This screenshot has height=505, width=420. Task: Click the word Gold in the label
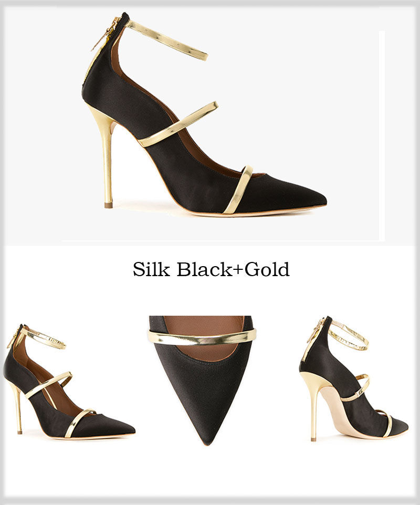click(267, 269)
